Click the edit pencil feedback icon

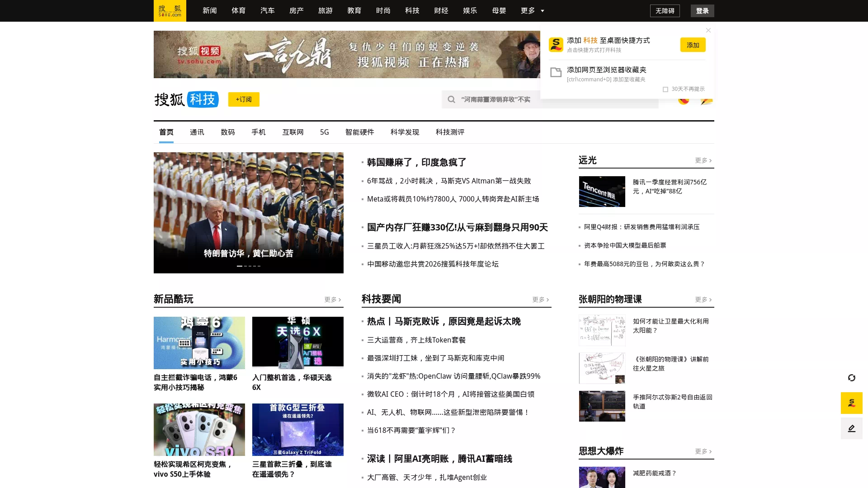[852, 428]
